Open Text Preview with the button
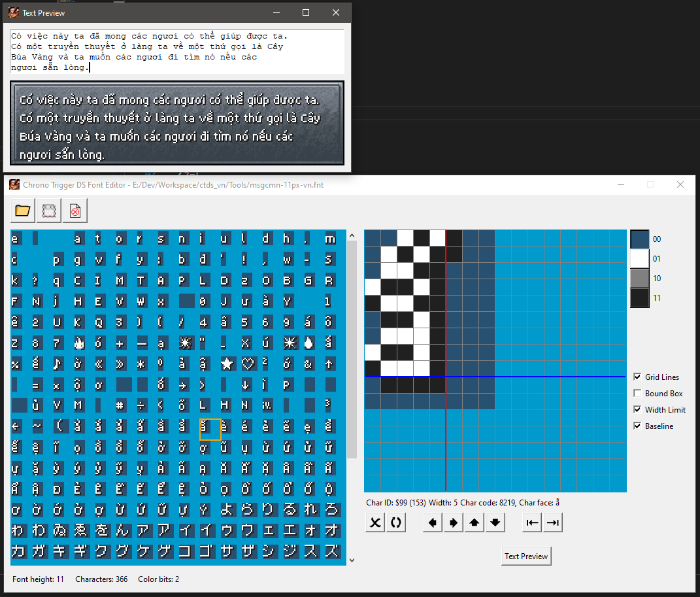This screenshot has width=700, height=597. point(526,556)
